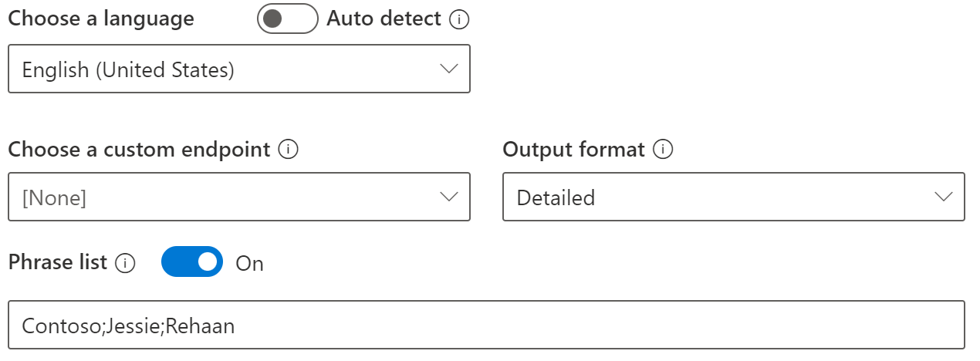Viewport: 980px width, 361px height.
Task: Click the chevron arrow in the custom endpoint box
Action: (x=449, y=197)
